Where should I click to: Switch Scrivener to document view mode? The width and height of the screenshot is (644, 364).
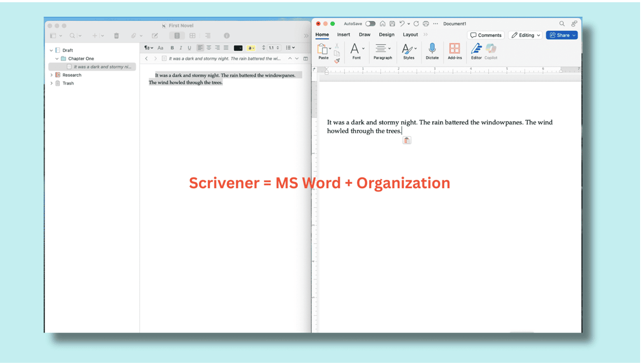(x=177, y=36)
